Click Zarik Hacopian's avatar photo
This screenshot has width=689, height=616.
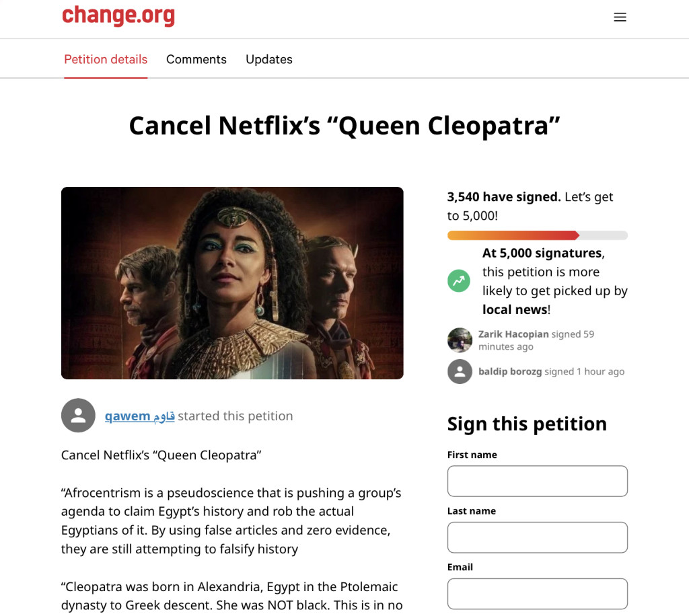click(x=460, y=340)
